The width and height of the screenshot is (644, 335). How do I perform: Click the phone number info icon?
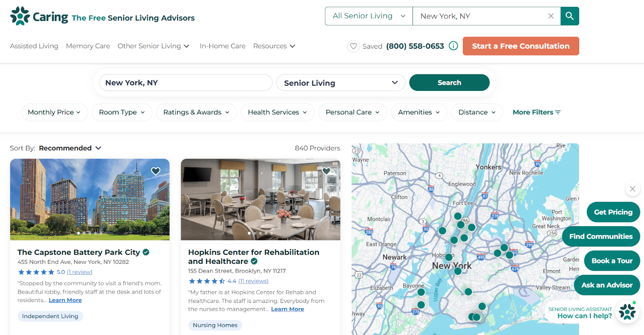click(x=453, y=46)
